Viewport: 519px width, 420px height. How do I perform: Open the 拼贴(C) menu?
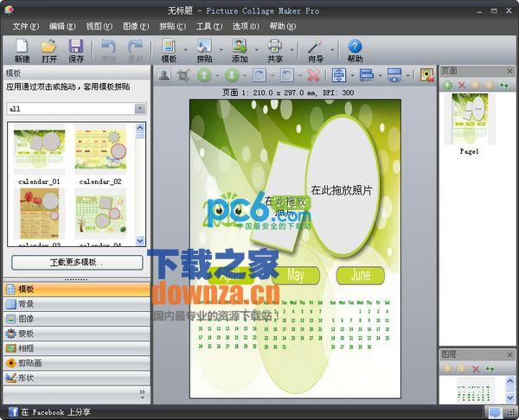coord(172,26)
